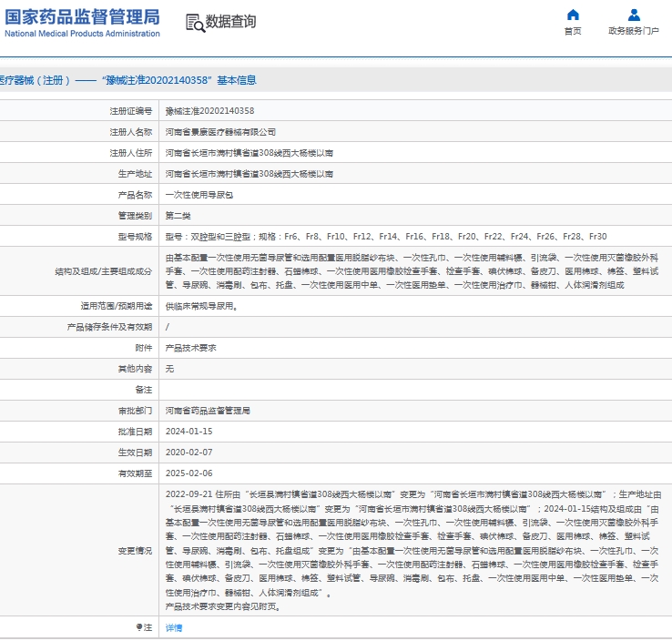Click intended use value 供临床常规导尿用
The height and width of the screenshot is (641, 672).
click(201, 306)
